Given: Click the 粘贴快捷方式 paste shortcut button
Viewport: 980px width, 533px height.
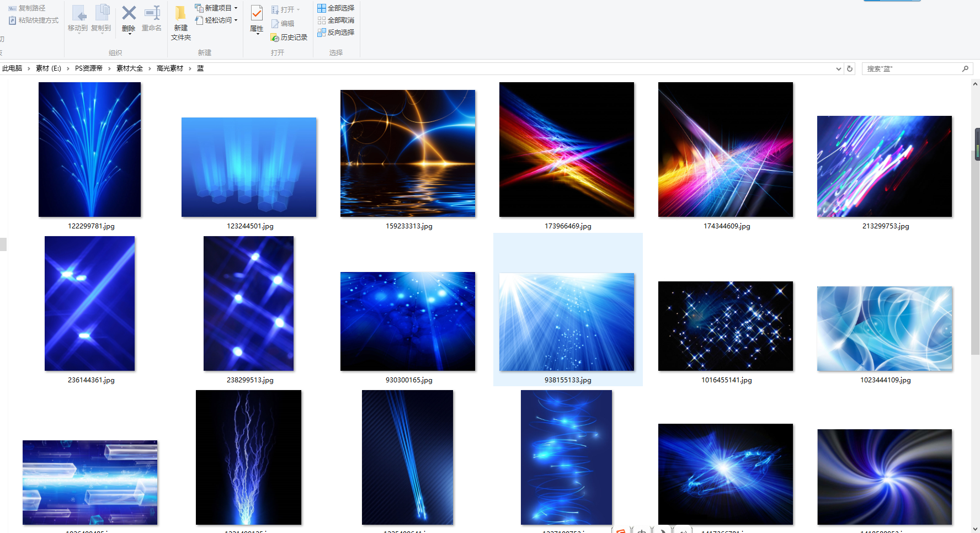Looking at the screenshot, I should pyautogui.click(x=34, y=20).
